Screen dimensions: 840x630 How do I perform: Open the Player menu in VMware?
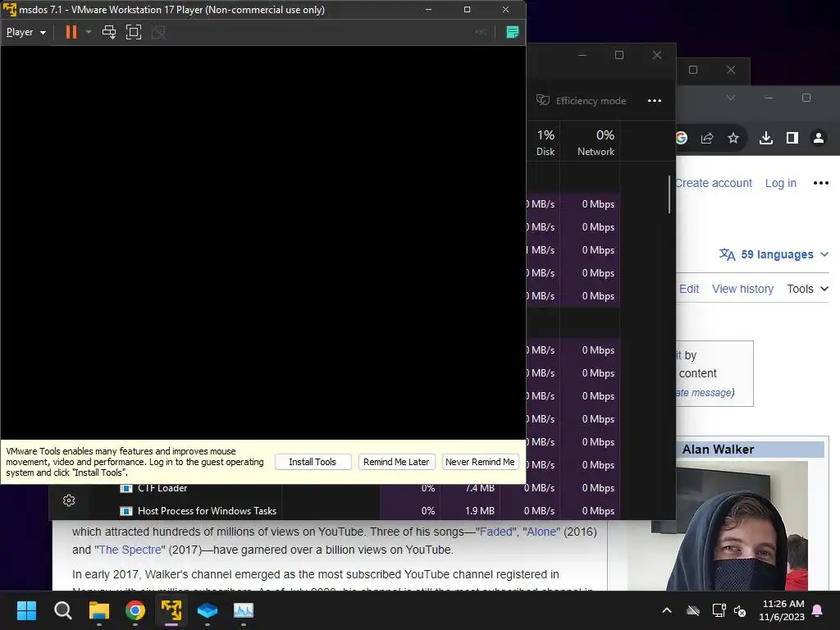coord(25,32)
